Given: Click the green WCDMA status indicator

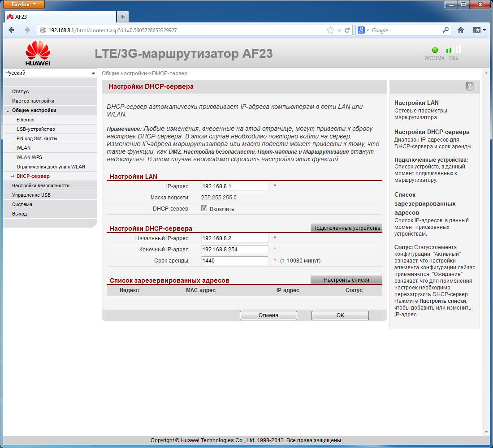Looking at the screenshot, I should coord(435,50).
